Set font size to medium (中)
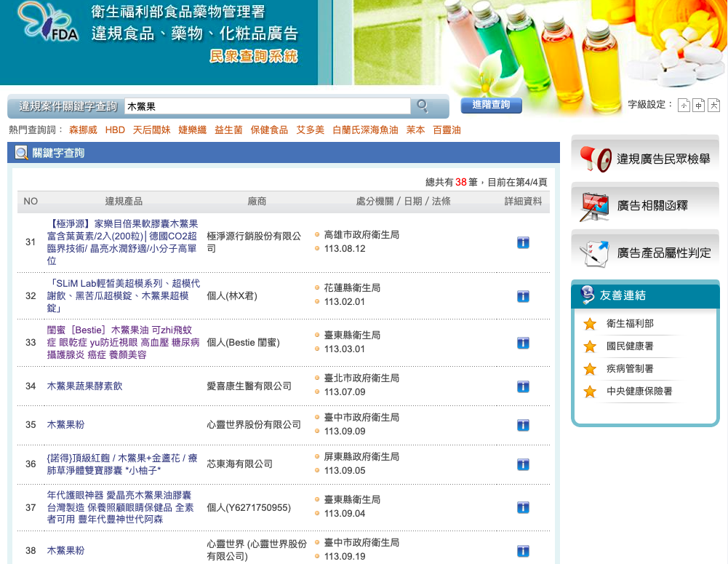The height and width of the screenshot is (564, 728). tap(698, 106)
